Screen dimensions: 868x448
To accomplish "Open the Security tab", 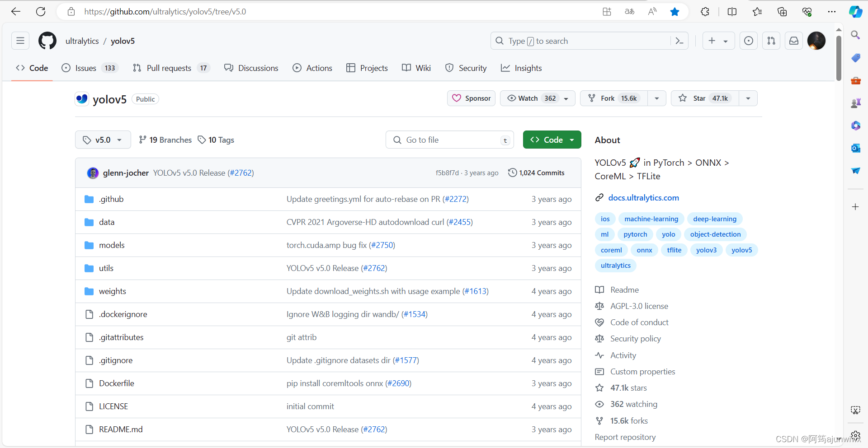I will 466,68.
